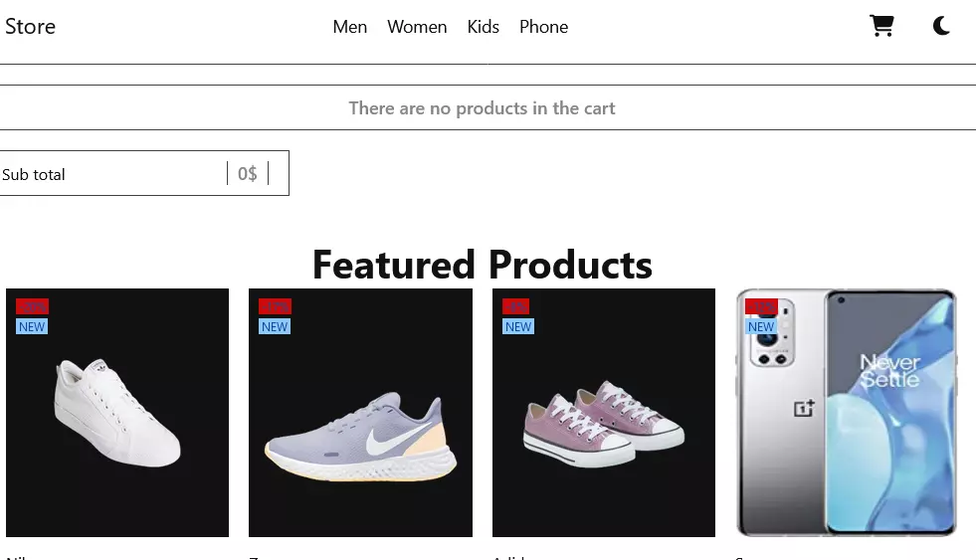Click red sale badge on white sneaker
The width and height of the screenshot is (976, 560).
coord(32,306)
